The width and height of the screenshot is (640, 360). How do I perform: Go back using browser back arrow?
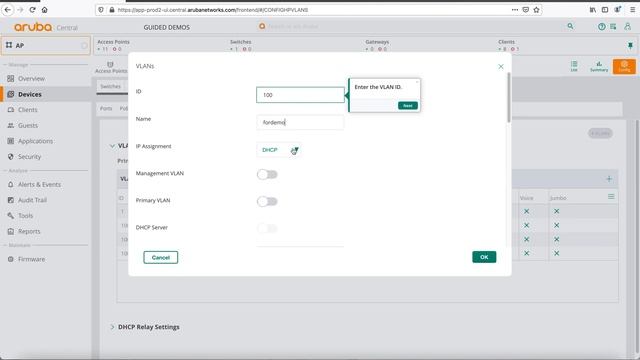click(8, 10)
